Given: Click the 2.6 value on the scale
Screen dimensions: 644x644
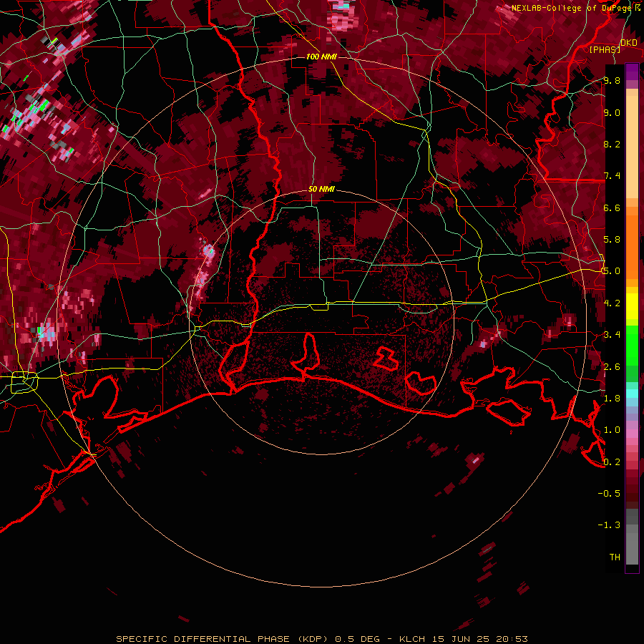Looking at the screenshot, I should coord(612,367).
